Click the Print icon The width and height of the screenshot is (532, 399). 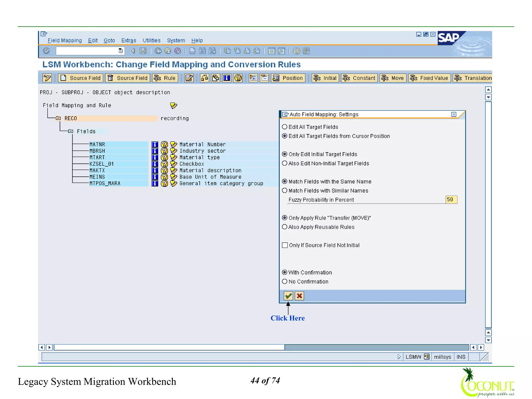192,51
